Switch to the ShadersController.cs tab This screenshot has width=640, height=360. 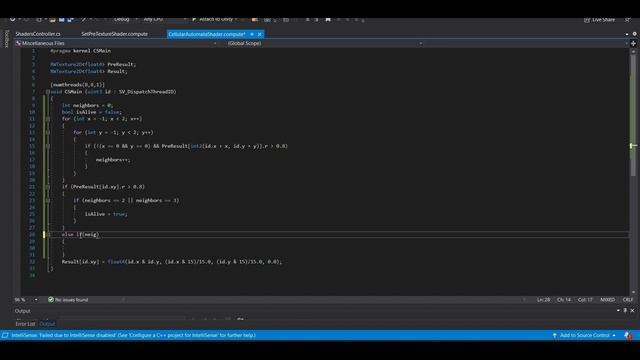click(x=38, y=34)
